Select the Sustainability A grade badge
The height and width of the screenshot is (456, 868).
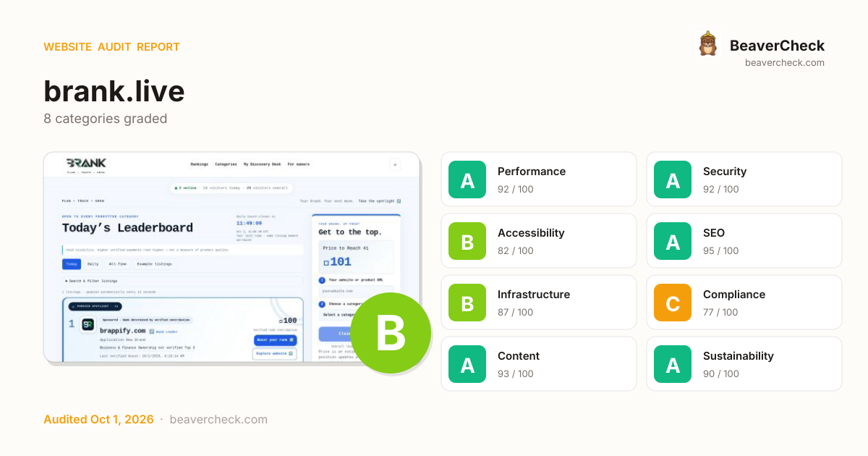pos(673,364)
